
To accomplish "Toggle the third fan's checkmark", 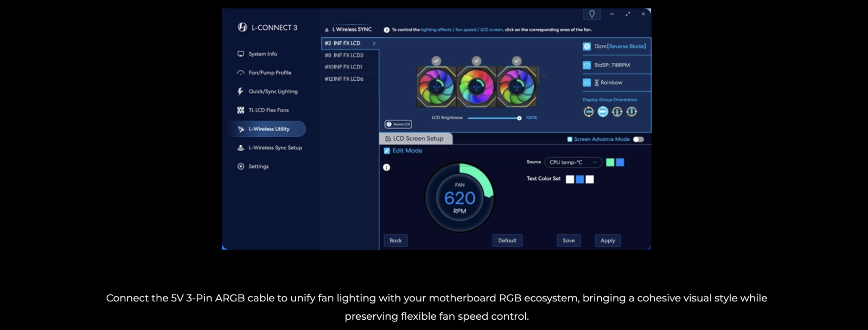I will 517,61.
